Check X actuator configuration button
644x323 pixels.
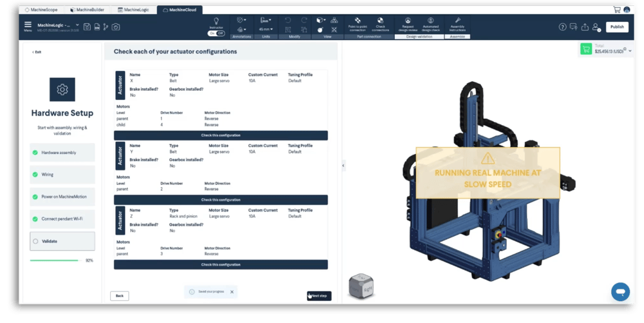(x=221, y=135)
